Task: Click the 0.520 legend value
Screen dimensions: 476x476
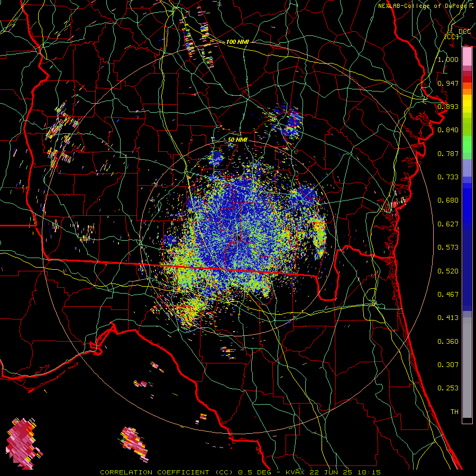Action: [448, 271]
